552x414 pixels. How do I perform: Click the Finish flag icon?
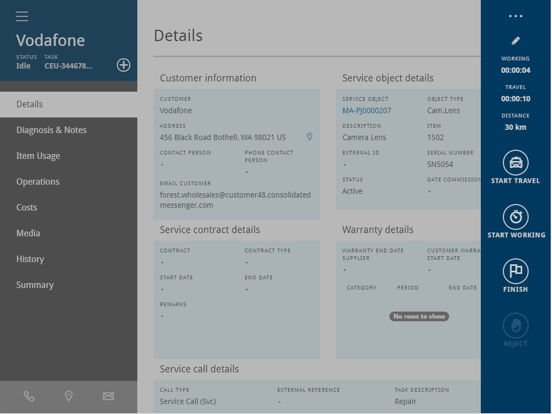tap(515, 271)
